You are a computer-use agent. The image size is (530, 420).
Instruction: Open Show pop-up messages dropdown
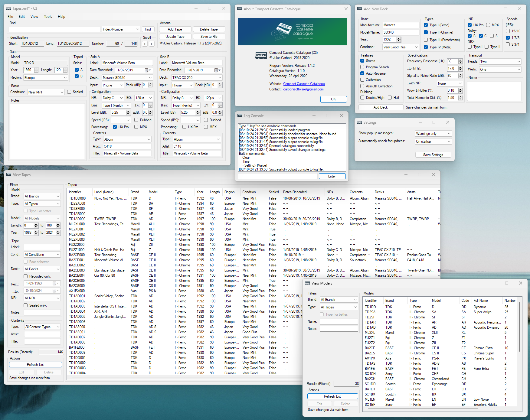pyautogui.click(x=433, y=134)
